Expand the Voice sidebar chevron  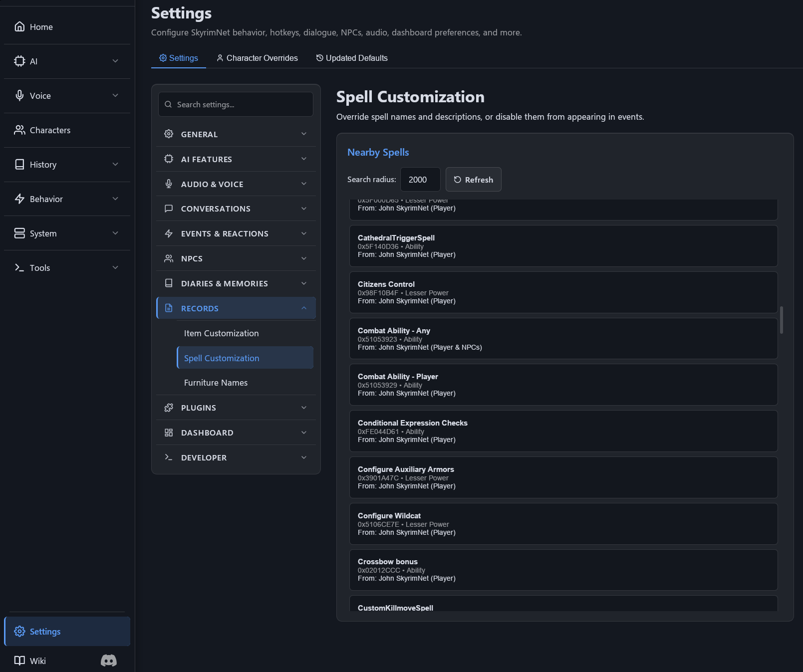point(115,95)
